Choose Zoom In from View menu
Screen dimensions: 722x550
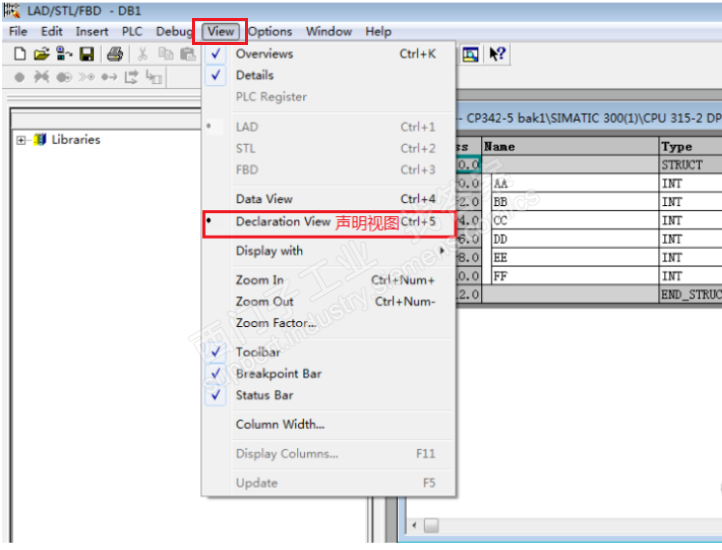tap(329, 280)
